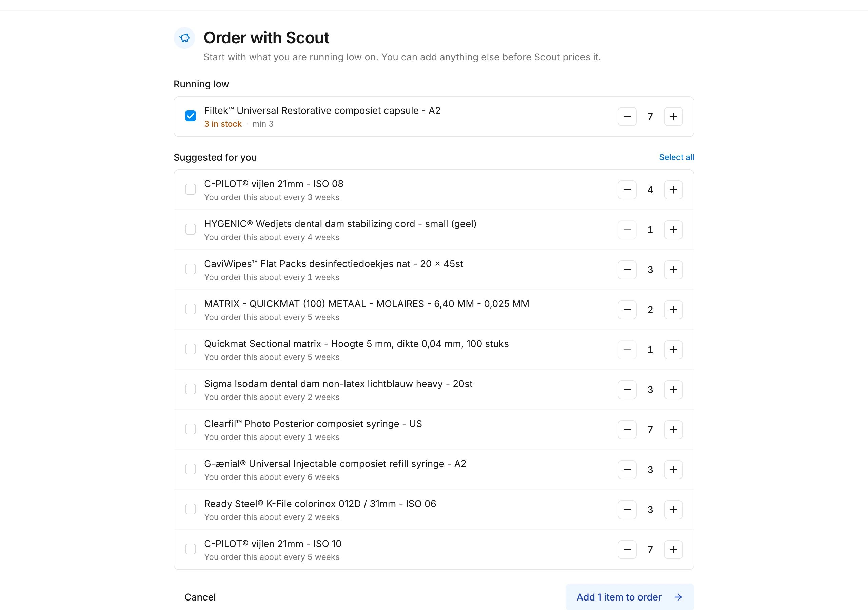Click minus on Clearfil Photo Posterior
This screenshot has height=610, width=868.
coord(627,430)
